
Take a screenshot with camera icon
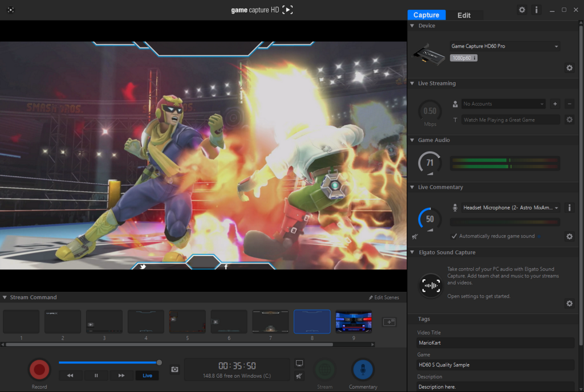pyautogui.click(x=175, y=369)
